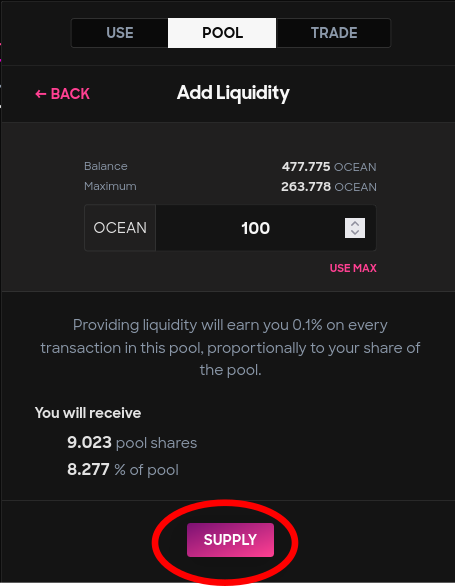Screen dimensions: 455x586
Task: Select the Balance label
Action: point(106,166)
